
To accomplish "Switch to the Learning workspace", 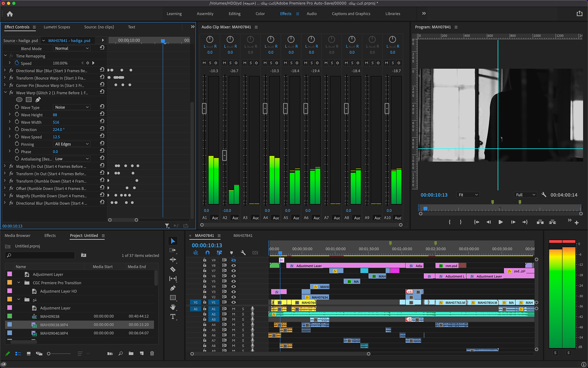I will (x=174, y=14).
